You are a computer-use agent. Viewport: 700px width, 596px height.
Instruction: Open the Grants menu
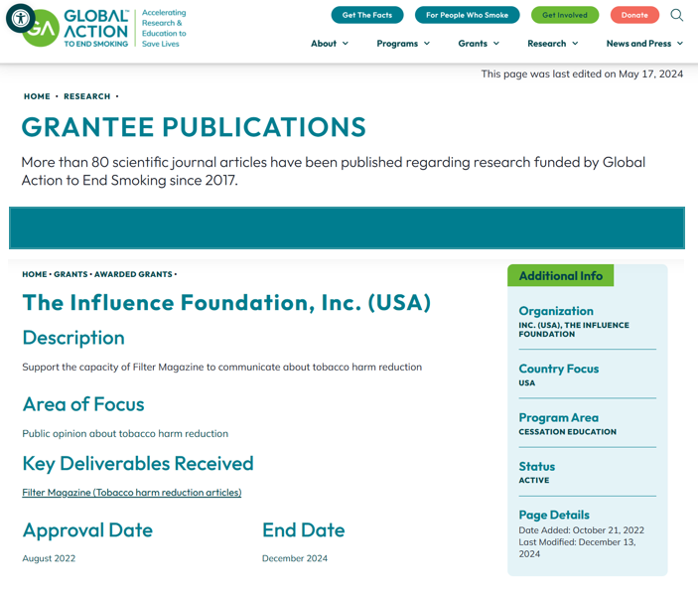[479, 44]
